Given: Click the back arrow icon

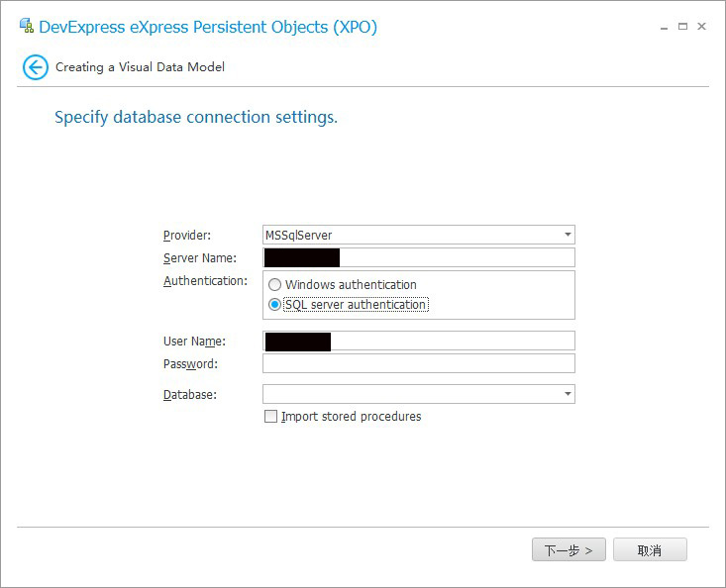Looking at the screenshot, I should [x=36, y=67].
